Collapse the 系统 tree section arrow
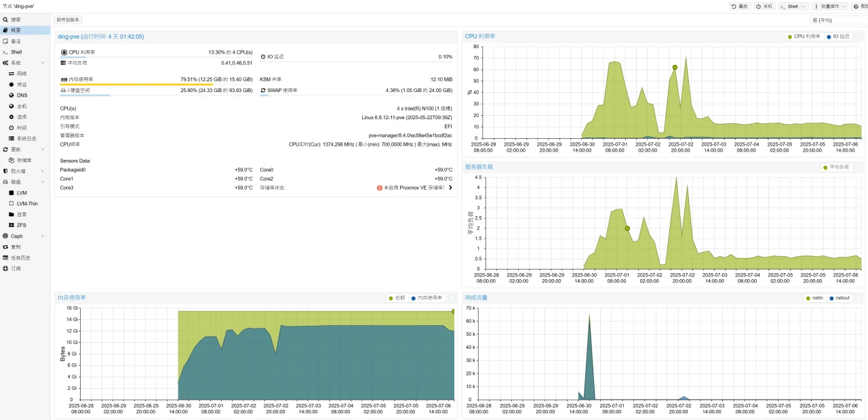868x420 pixels. (43, 62)
